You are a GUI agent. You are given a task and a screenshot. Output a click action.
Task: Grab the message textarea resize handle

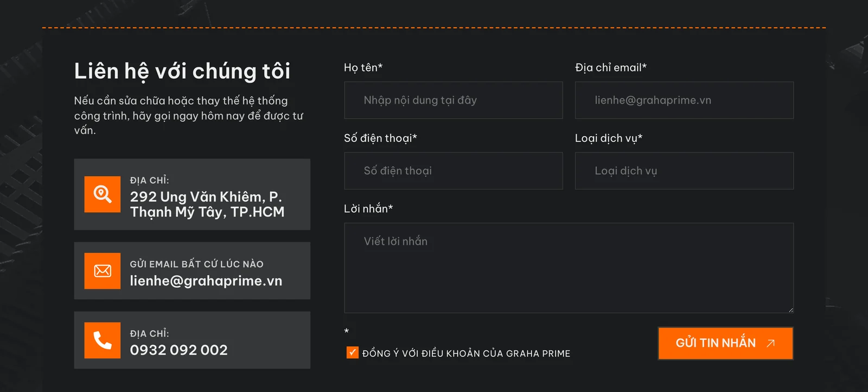(x=790, y=310)
